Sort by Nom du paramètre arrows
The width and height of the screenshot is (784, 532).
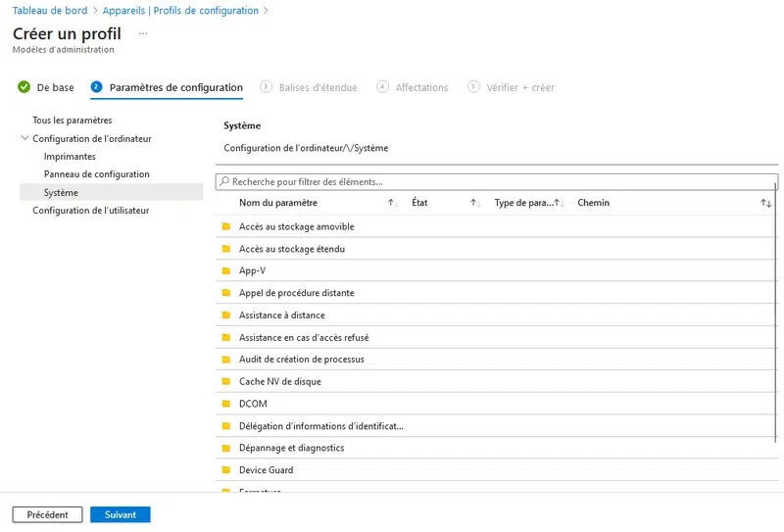tap(393, 203)
